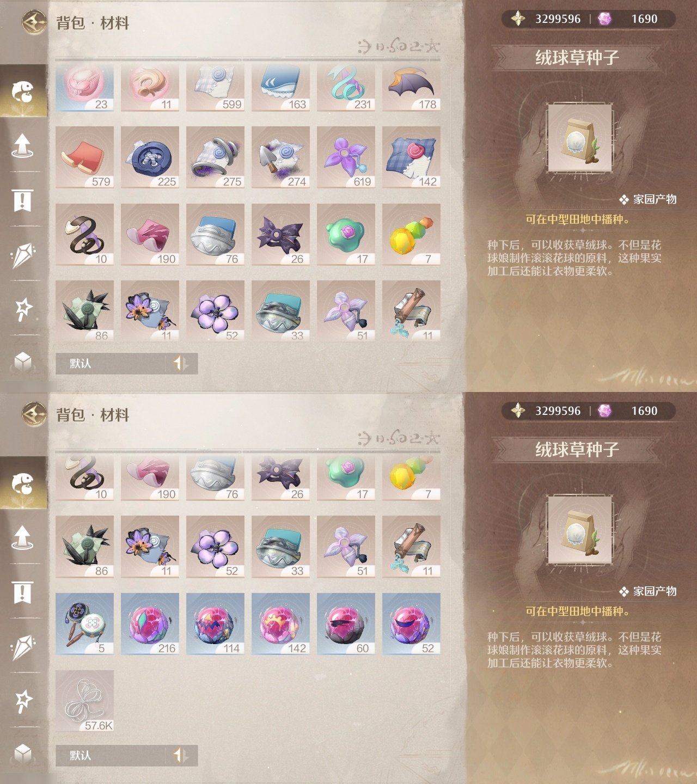Screen dimensions: 697x784
Task: Select the teal ribbon item showing 231
Action: point(346,87)
